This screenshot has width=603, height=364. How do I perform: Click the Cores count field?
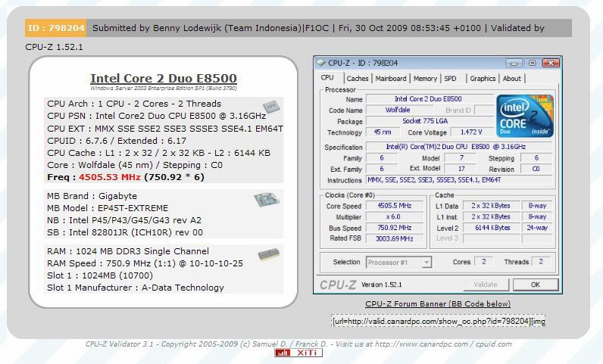(x=484, y=262)
